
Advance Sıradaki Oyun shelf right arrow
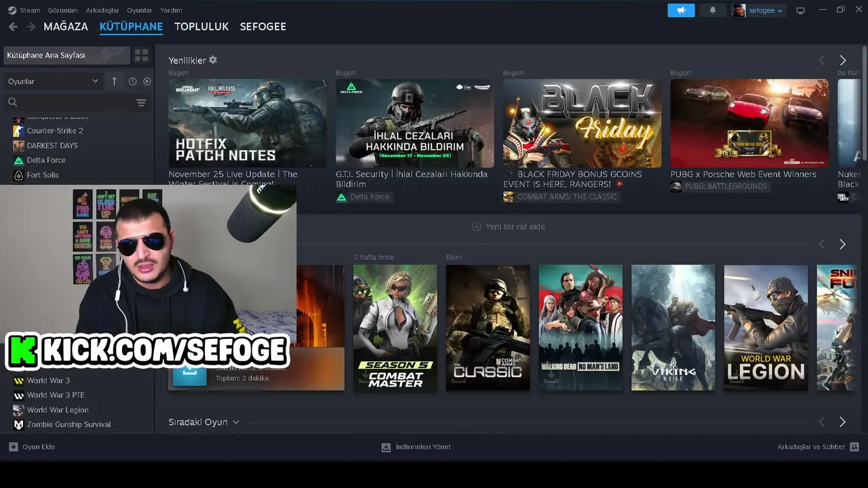(843, 422)
